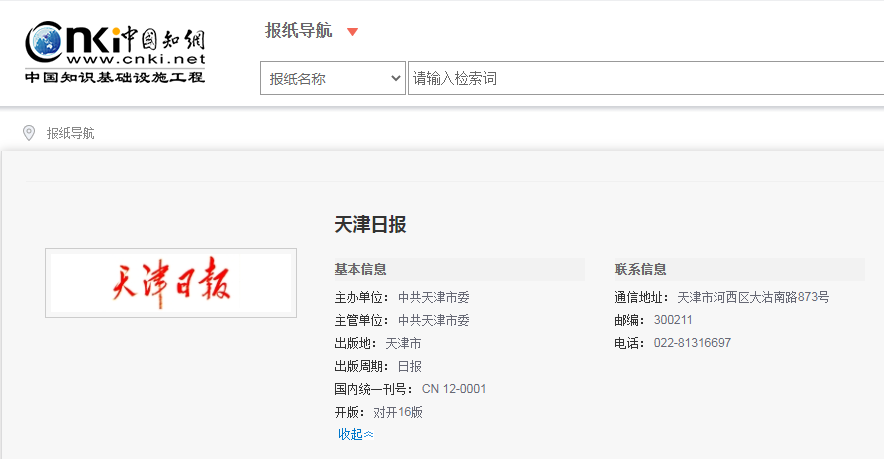Viewport: 884px width, 459px height.
Task: Click the 天津日报 title heading
Action: tap(370, 224)
